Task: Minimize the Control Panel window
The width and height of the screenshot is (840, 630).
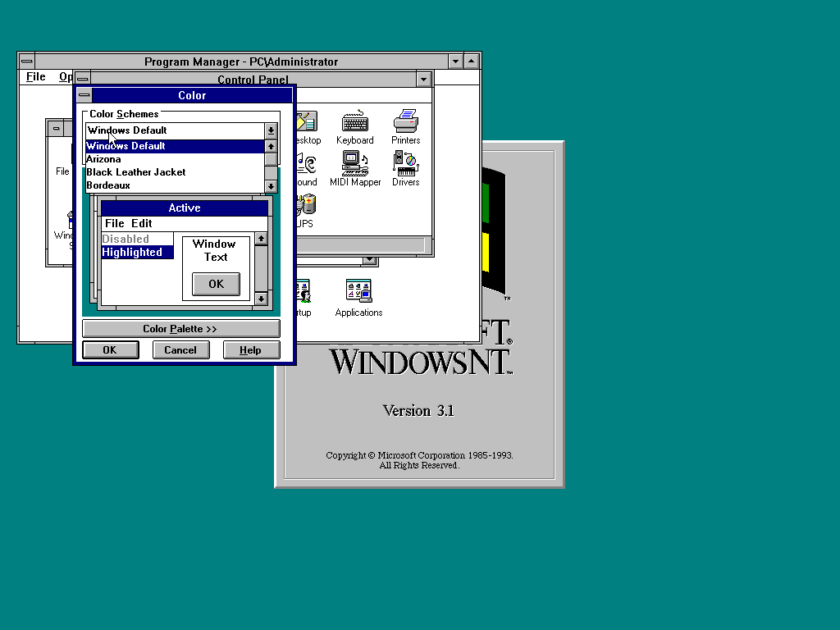Action: [424, 80]
